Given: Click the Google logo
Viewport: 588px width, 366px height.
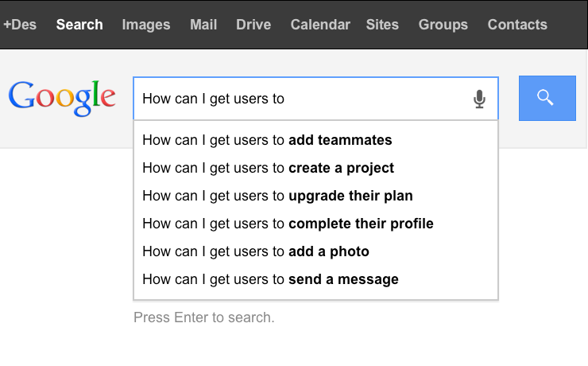Looking at the screenshot, I should [x=62, y=98].
